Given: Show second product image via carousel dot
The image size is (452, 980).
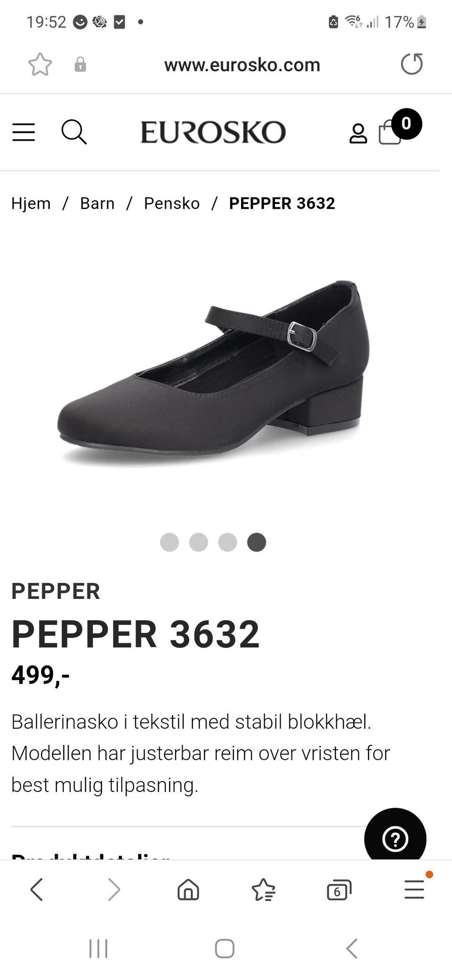Looking at the screenshot, I should point(199,542).
